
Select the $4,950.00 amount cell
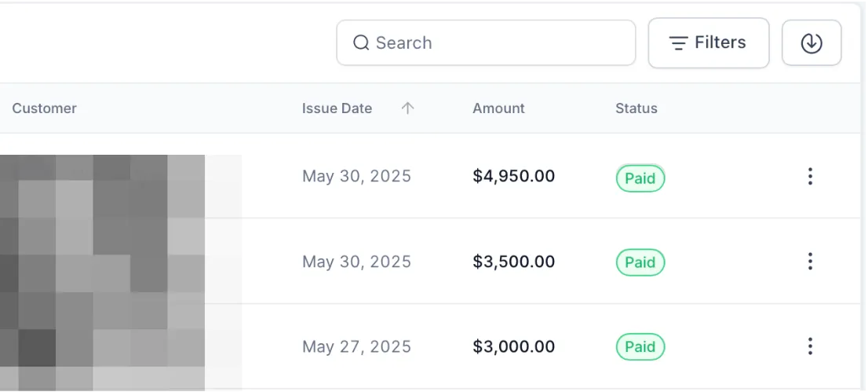click(x=513, y=177)
